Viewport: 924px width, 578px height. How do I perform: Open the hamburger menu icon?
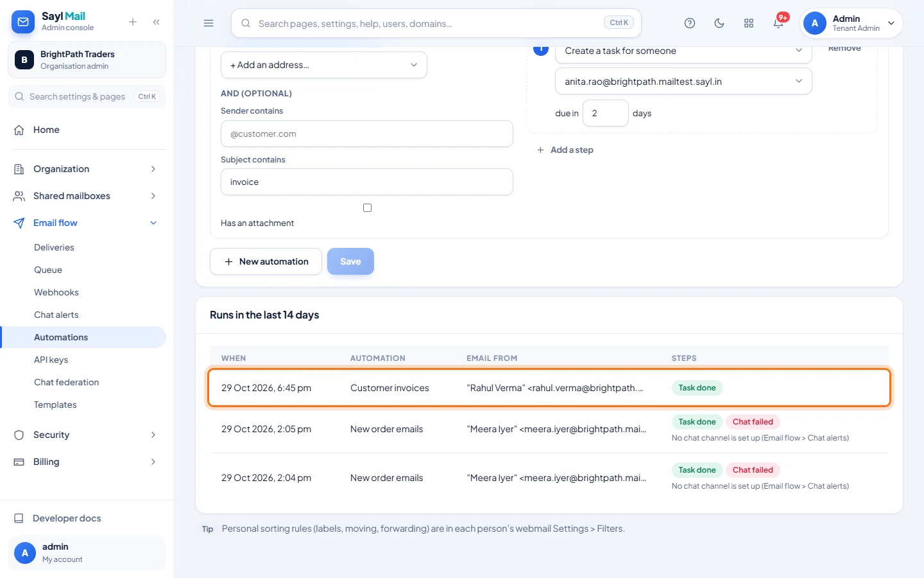tap(209, 23)
